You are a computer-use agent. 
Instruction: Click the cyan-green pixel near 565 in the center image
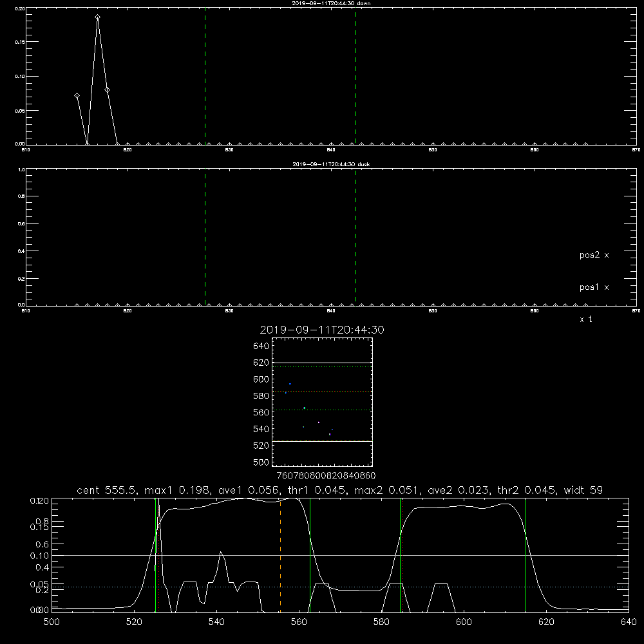pyautogui.click(x=305, y=408)
